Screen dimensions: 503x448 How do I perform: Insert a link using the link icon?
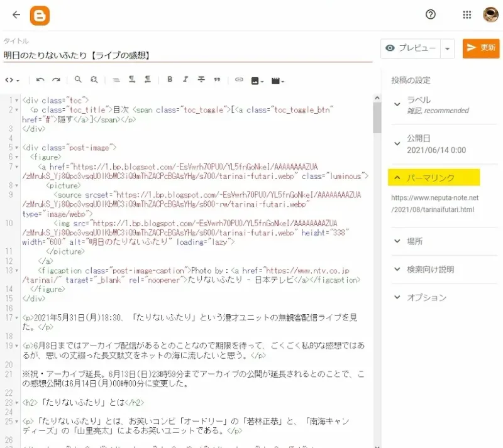click(239, 80)
